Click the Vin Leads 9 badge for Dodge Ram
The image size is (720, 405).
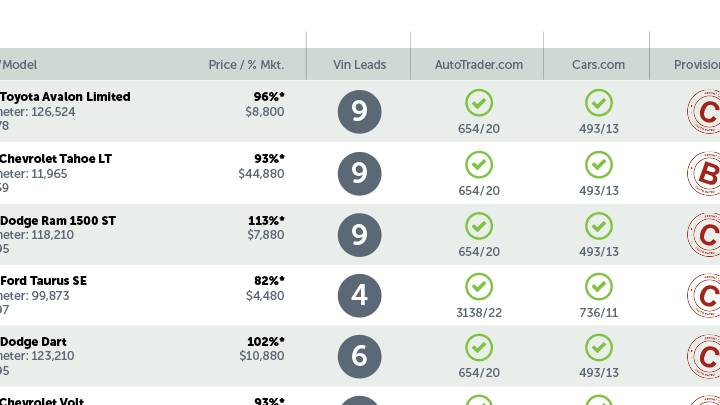pyautogui.click(x=360, y=235)
